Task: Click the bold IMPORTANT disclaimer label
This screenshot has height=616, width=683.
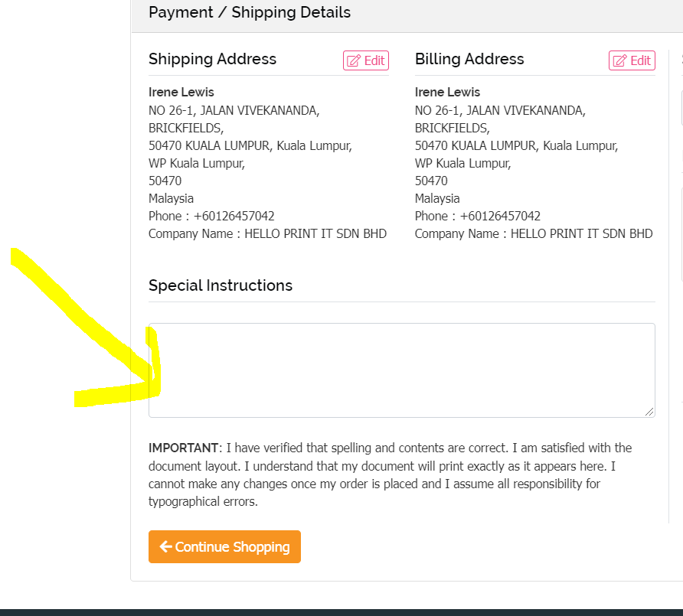Action: (184, 448)
